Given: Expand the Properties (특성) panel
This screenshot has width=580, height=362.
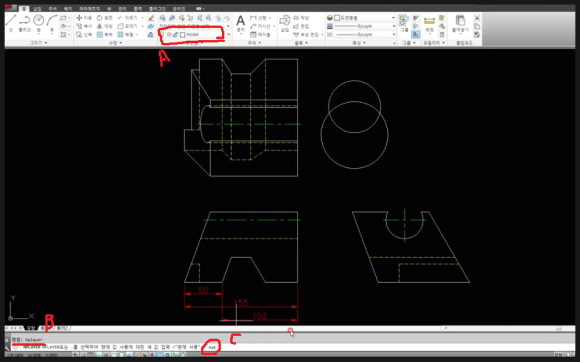Looking at the screenshot, I should pos(359,43).
